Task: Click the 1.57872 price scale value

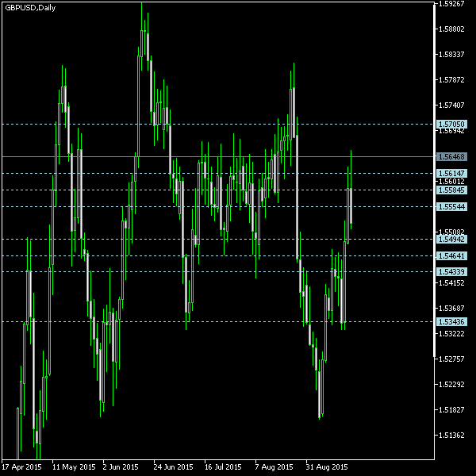Action: [x=451, y=80]
